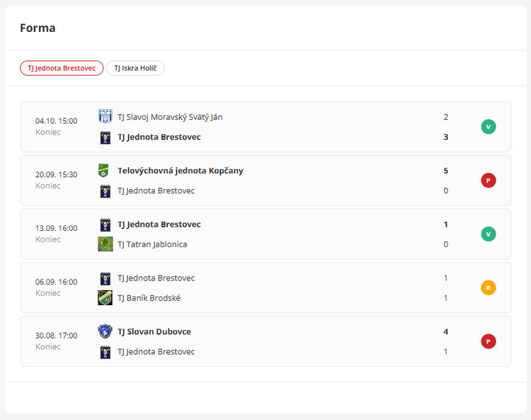Click the red P badge for 20.09. match
The image size is (531, 420).
pos(489,181)
